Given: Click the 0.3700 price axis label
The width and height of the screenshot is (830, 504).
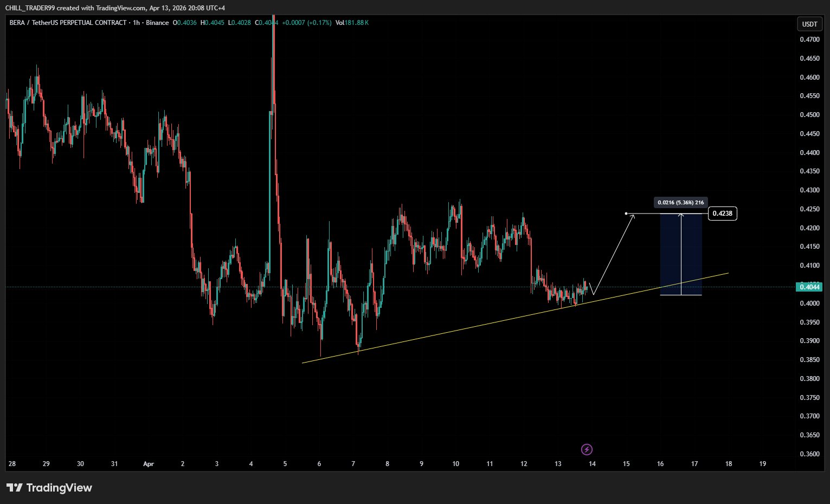Looking at the screenshot, I should point(809,416).
